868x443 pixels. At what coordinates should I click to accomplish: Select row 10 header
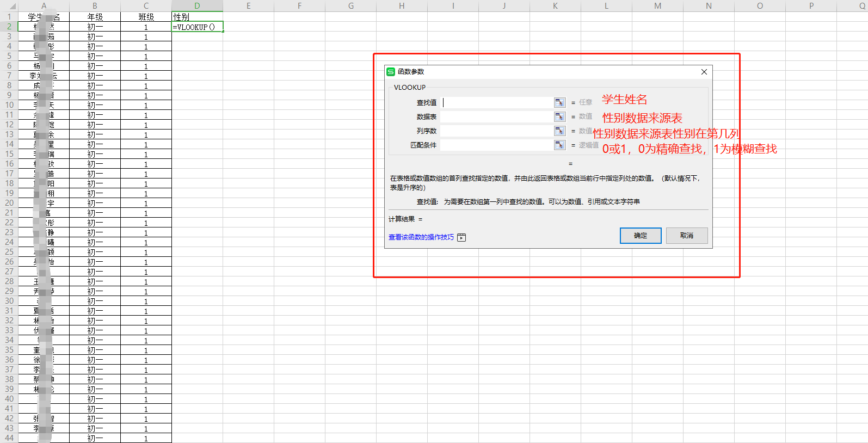(x=9, y=105)
